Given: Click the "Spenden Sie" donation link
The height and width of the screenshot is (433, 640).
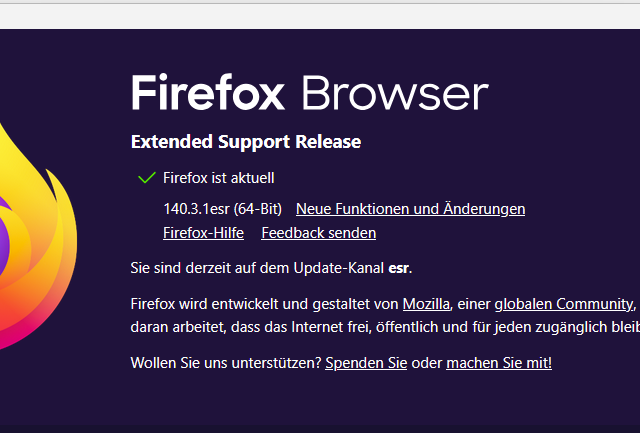Looking at the screenshot, I should (366, 362).
